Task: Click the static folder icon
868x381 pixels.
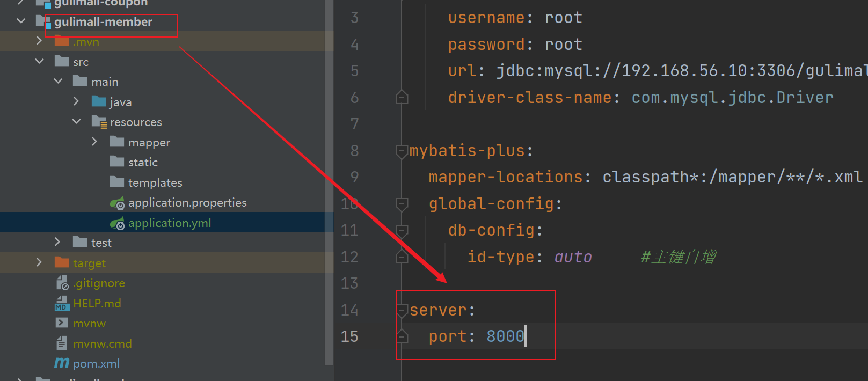Action: (x=117, y=162)
